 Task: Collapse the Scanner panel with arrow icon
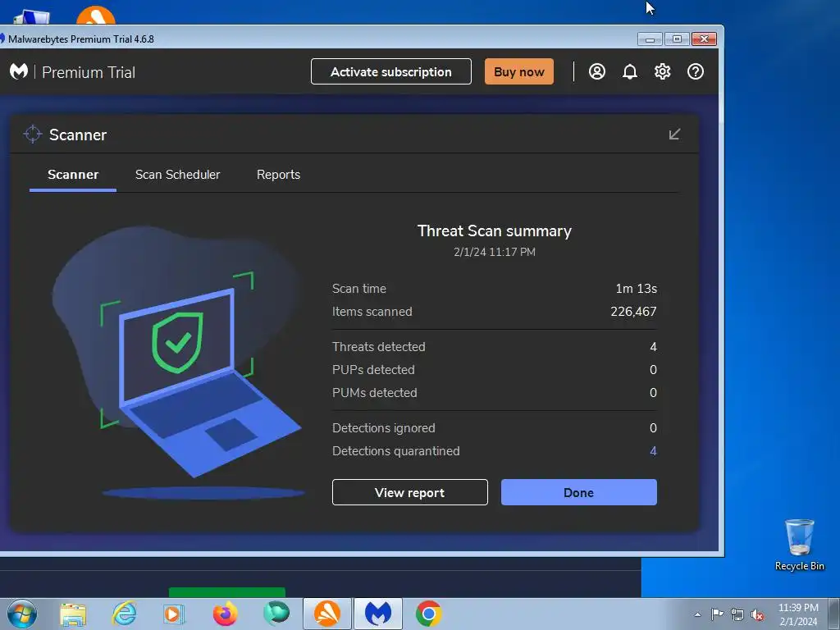coord(674,134)
